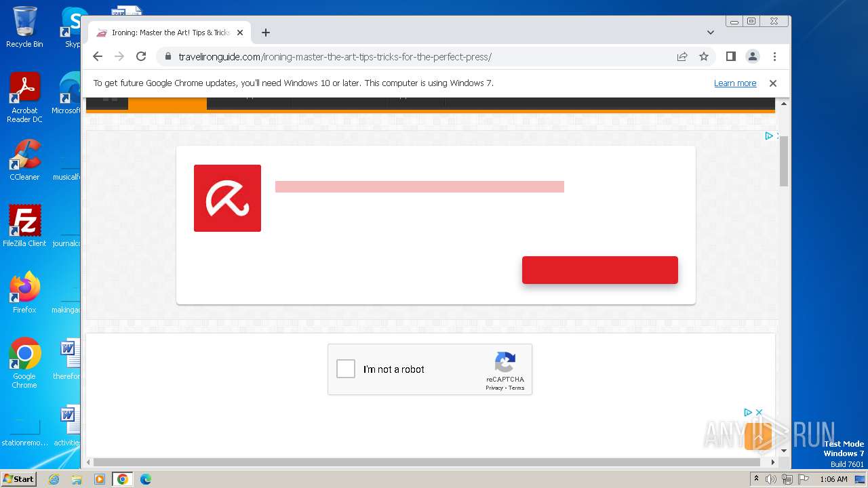Screen dimensions: 868x488
Task: Open FileZilla Client desktop icon
Action: [24, 226]
